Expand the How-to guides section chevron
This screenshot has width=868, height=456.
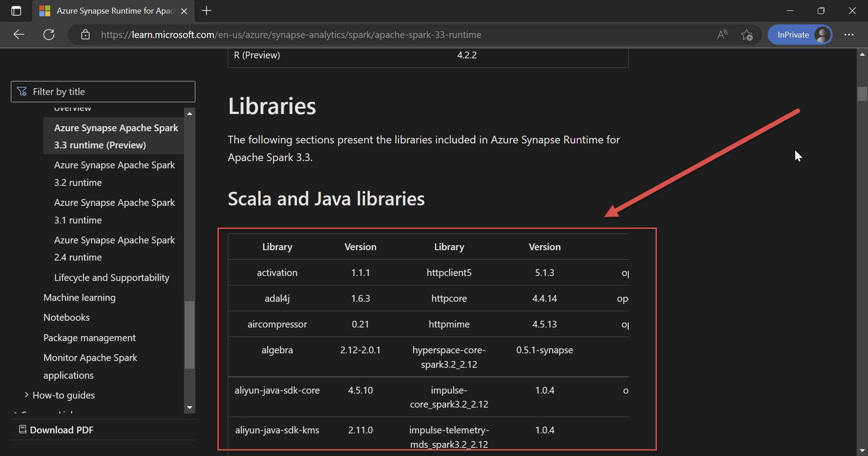[x=27, y=395]
